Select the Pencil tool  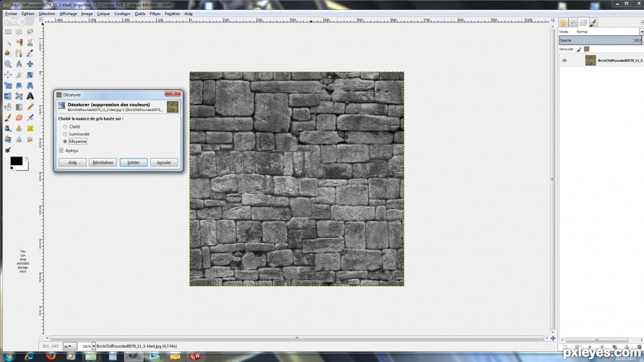[x=30, y=107]
